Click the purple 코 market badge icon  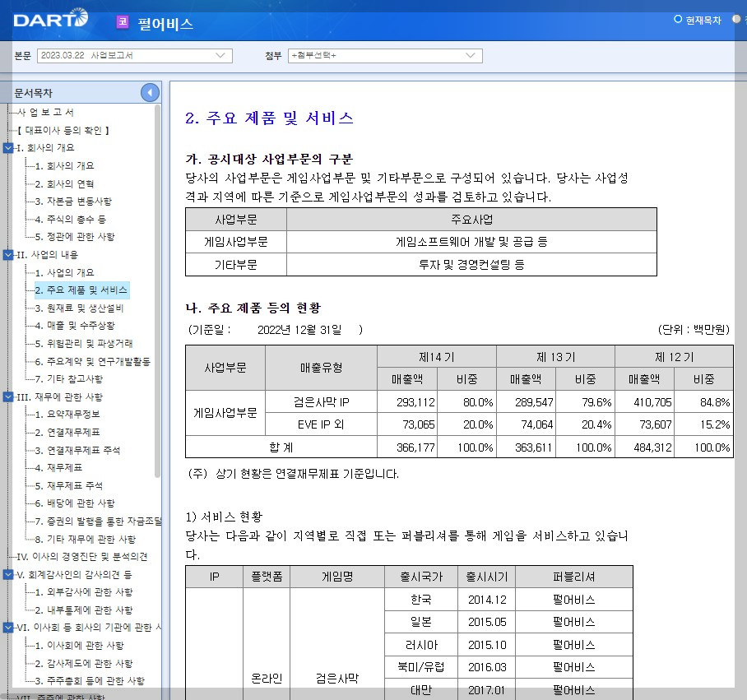click(x=123, y=22)
